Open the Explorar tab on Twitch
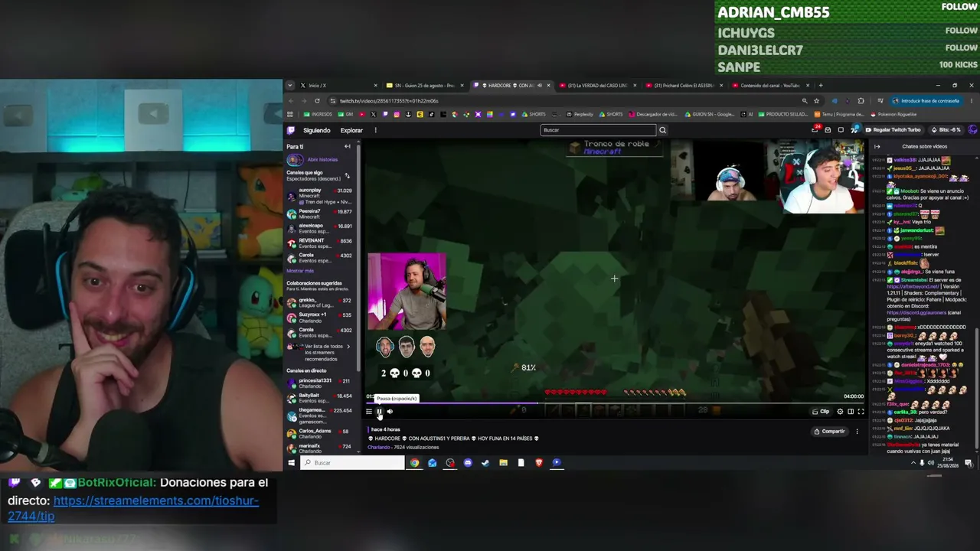The width and height of the screenshot is (980, 551). point(351,130)
